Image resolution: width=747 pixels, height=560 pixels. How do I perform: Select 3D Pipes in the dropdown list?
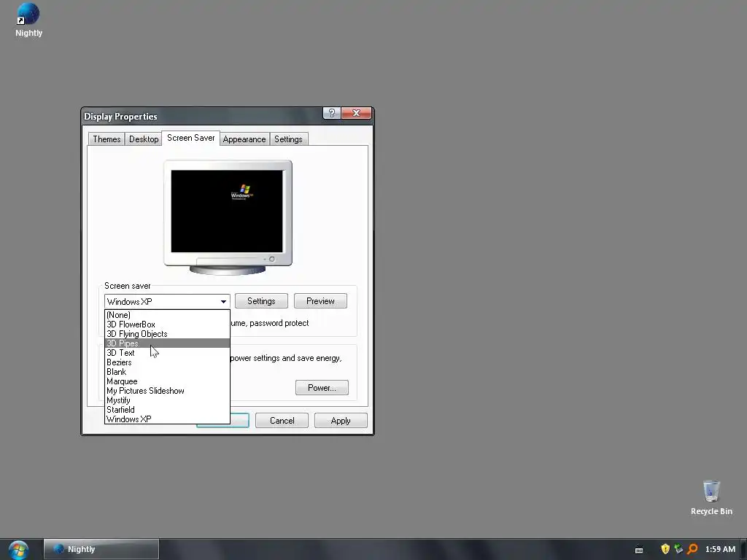(x=167, y=343)
